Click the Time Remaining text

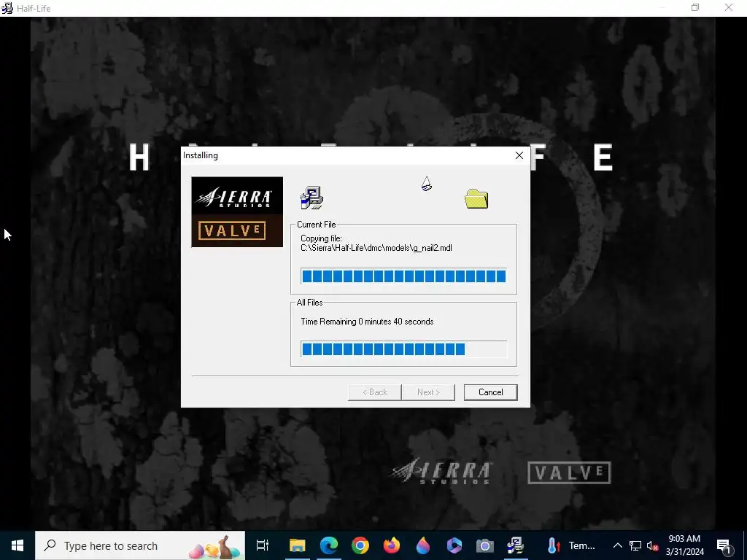367,322
